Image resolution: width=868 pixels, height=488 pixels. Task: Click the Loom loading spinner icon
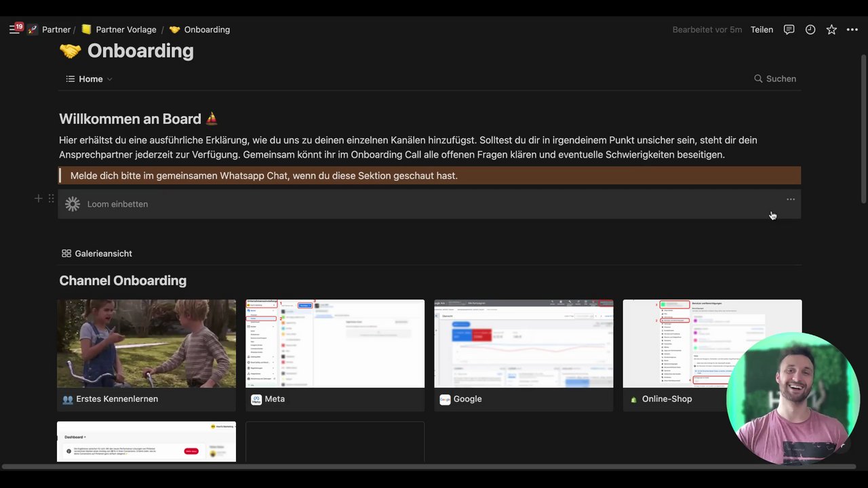point(73,204)
